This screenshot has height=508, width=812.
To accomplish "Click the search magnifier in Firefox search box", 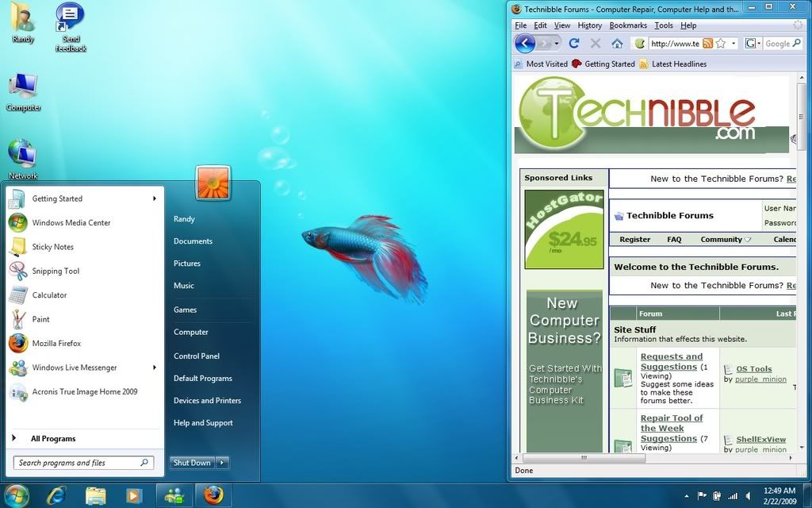I will (796, 44).
